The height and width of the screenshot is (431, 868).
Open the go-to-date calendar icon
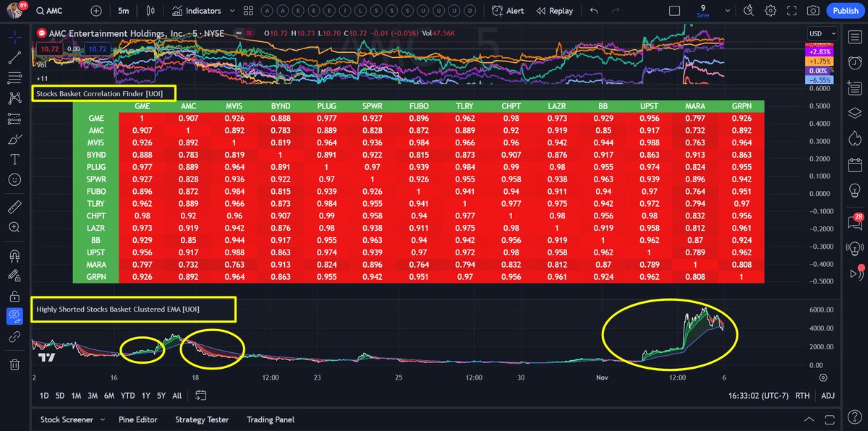click(201, 396)
